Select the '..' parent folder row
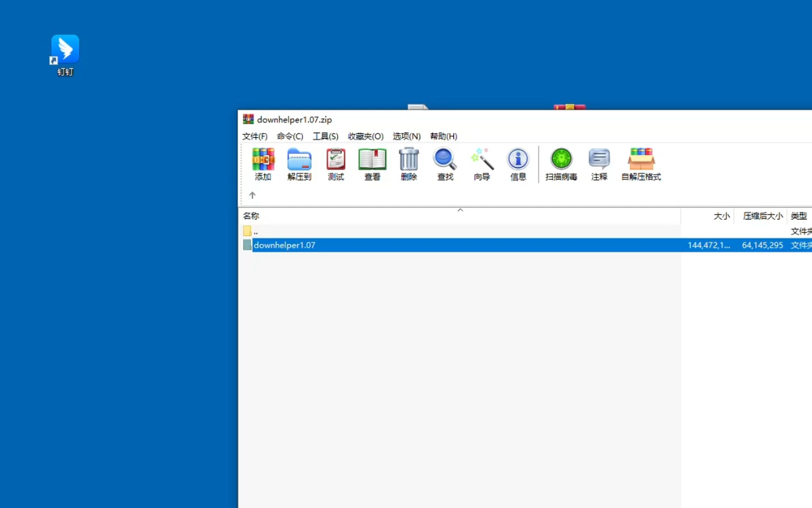 point(525,232)
